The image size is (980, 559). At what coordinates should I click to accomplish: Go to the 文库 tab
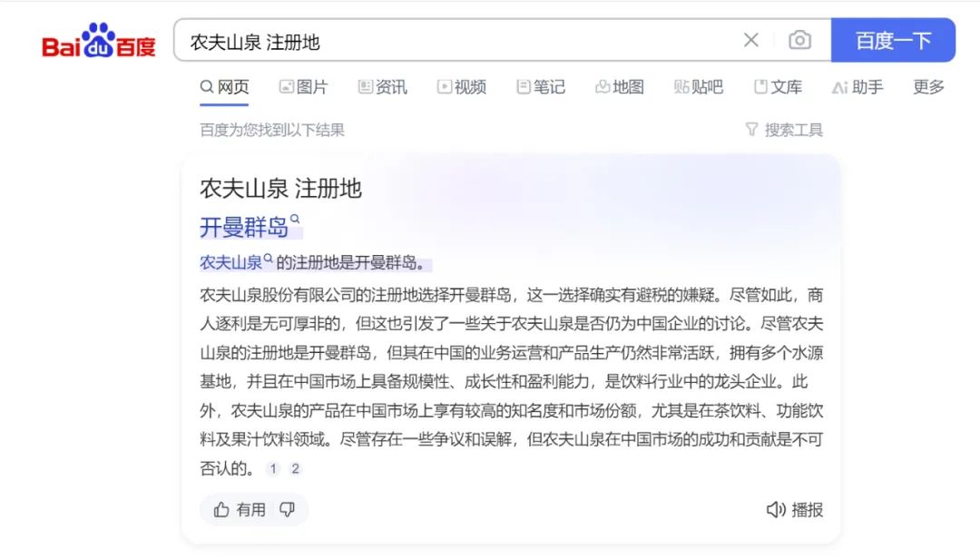[x=779, y=87]
